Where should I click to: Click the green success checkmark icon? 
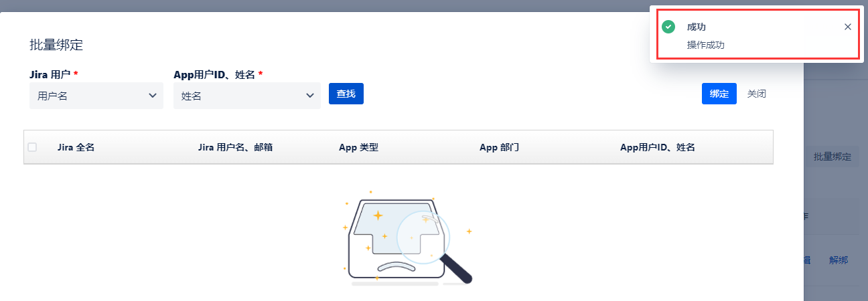[668, 27]
